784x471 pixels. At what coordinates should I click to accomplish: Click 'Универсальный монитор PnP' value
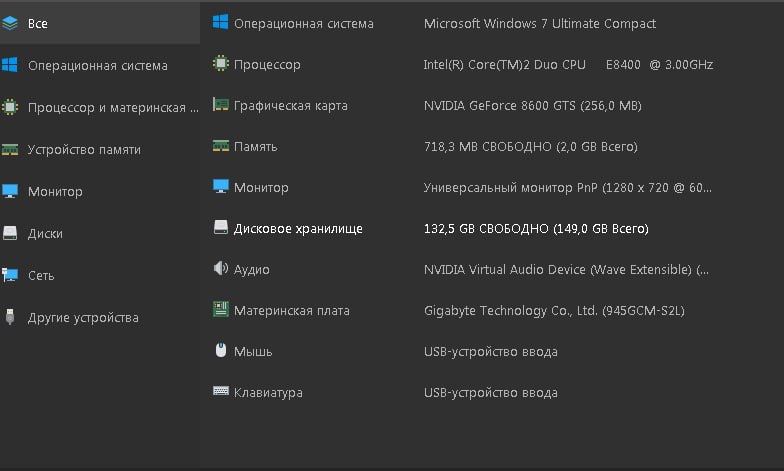pos(568,188)
